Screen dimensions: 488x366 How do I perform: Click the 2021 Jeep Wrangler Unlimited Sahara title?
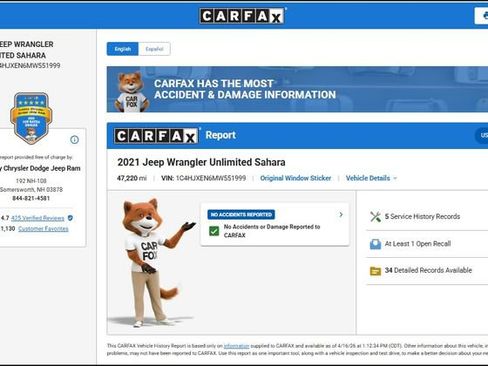(x=201, y=162)
